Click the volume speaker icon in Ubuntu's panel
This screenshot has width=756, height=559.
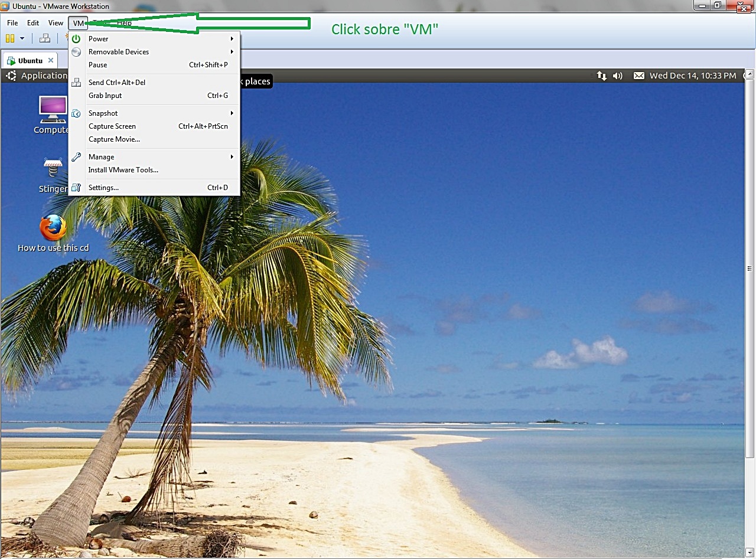[x=618, y=76]
